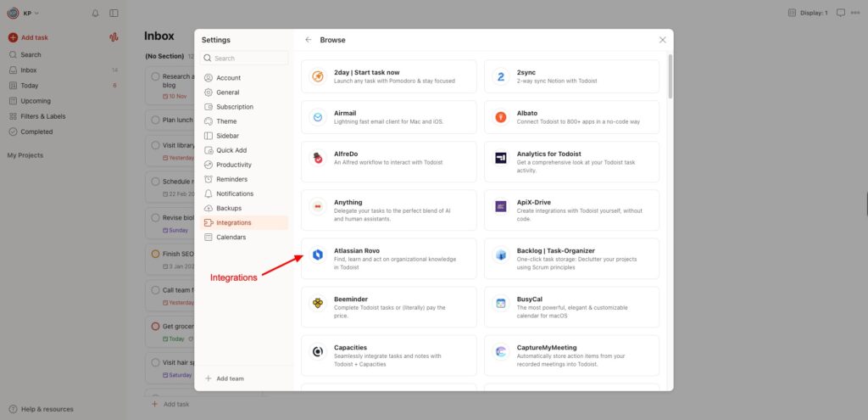Open Calendars settings
Image resolution: width=868 pixels, height=420 pixels.
(244, 237)
